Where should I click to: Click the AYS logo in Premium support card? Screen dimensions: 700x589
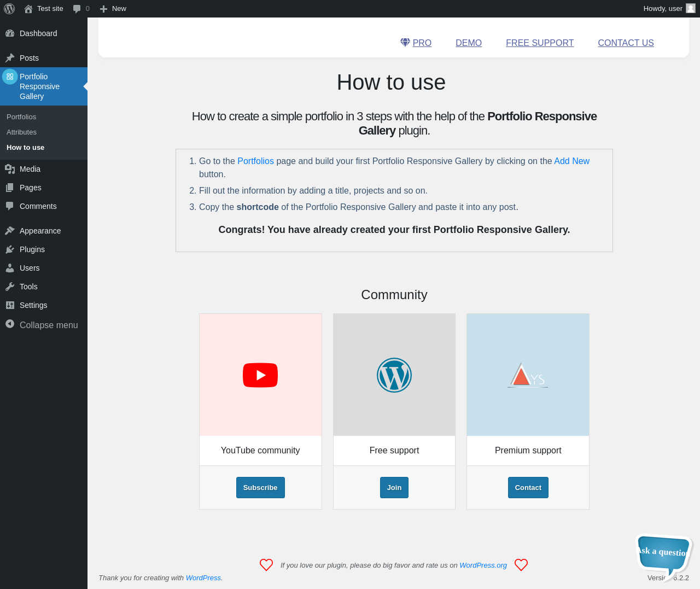tap(528, 375)
